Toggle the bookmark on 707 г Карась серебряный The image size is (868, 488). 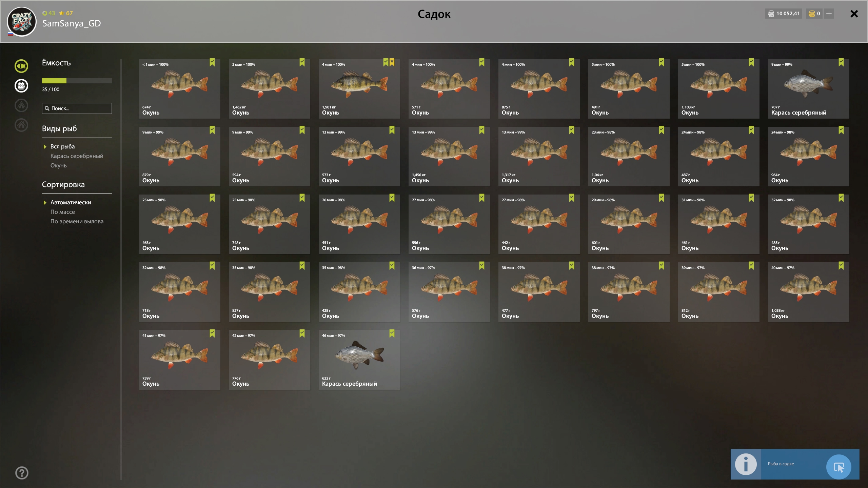coord(841,62)
